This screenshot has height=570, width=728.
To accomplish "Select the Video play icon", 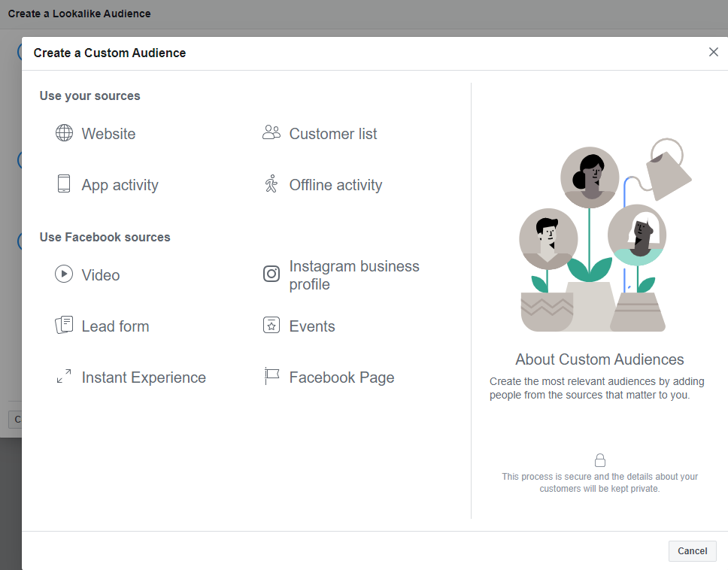I will [64, 274].
